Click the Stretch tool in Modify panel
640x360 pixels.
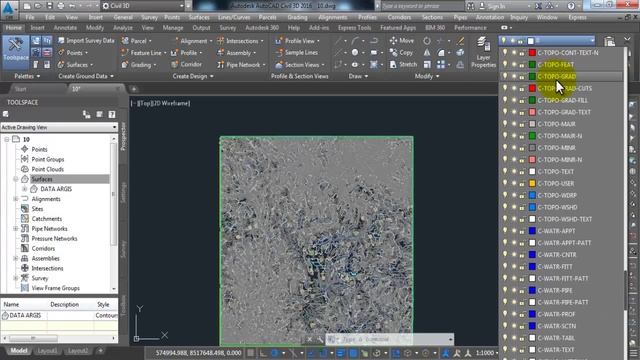(403, 64)
